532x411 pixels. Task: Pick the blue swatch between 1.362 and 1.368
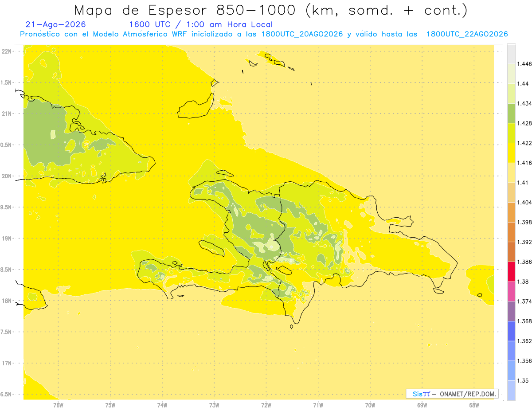[511, 331]
